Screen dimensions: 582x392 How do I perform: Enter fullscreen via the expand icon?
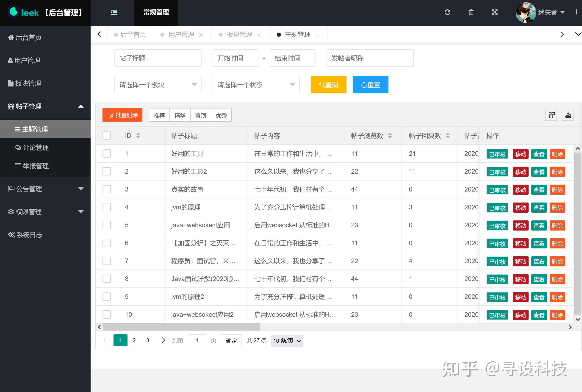click(x=494, y=12)
